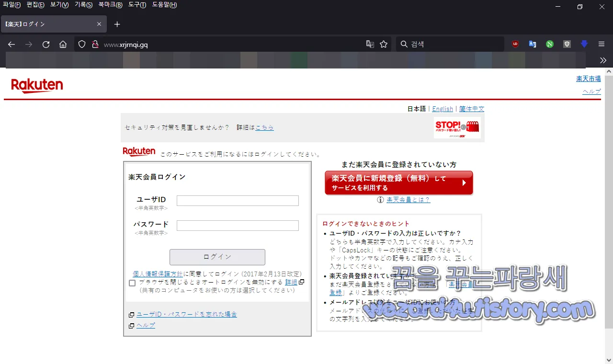Open the 편집 menu

(x=35, y=5)
